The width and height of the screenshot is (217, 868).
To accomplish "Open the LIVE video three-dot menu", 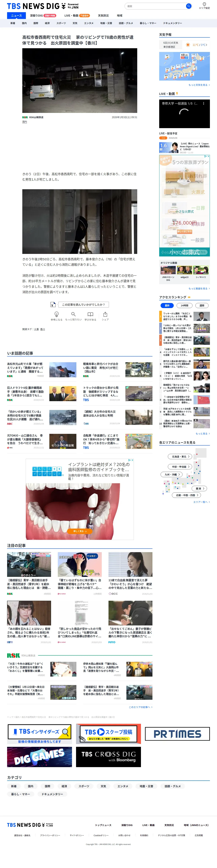I will tap(203, 103).
